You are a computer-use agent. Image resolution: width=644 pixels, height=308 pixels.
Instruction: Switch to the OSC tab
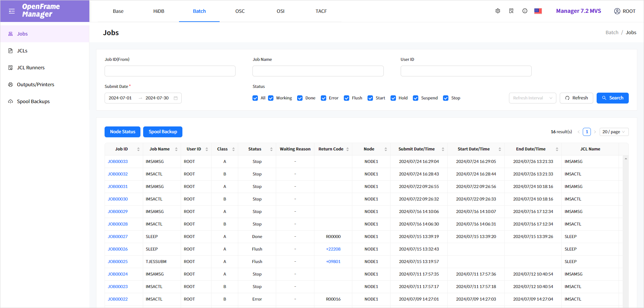coord(240,11)
